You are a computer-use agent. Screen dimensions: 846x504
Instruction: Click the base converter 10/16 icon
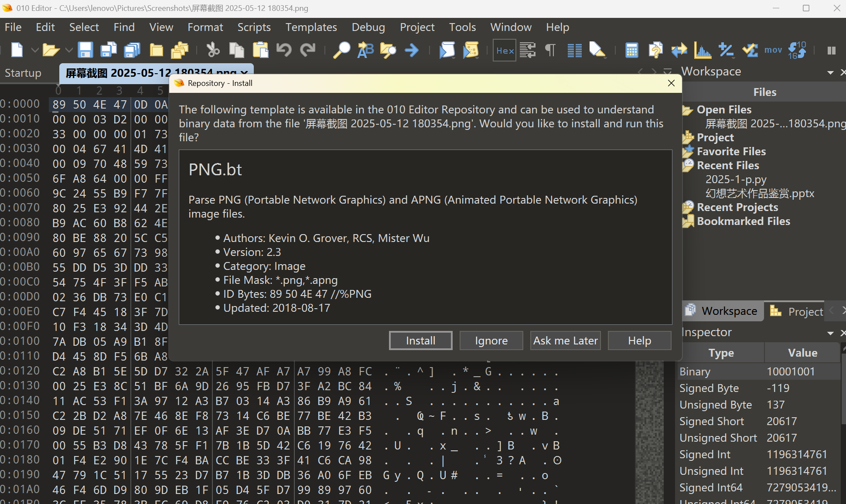click(x=797, y=50)
